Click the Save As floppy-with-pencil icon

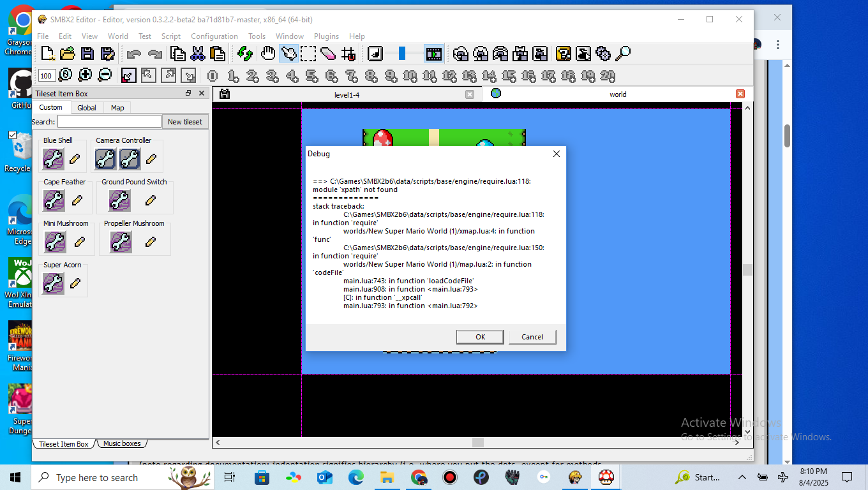pos(107,54)
